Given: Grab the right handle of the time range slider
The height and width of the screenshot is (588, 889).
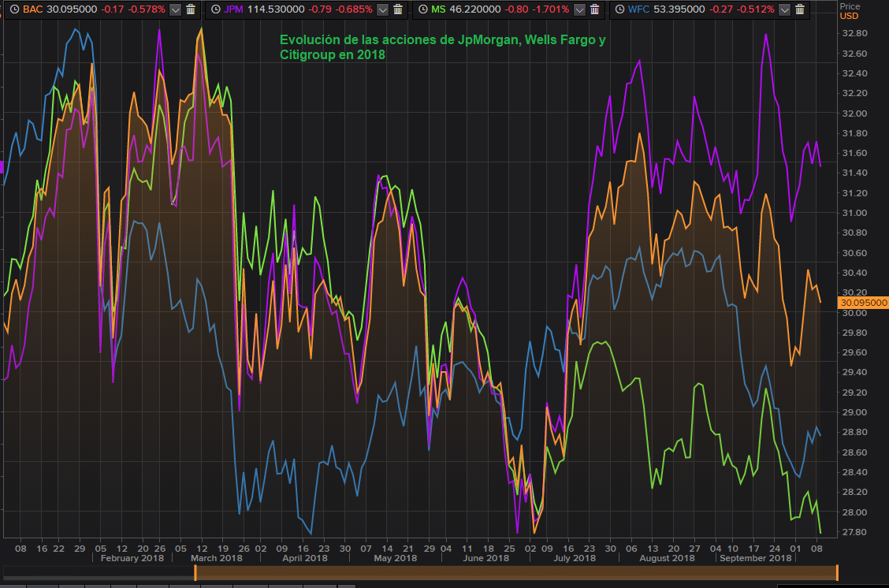Looking at the screenshot, I should (x=837, y=573).
